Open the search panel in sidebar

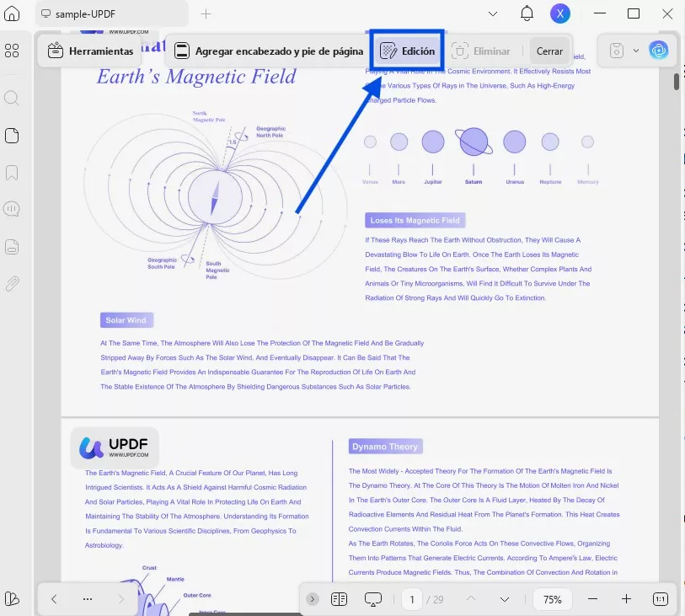coord(12,98)
